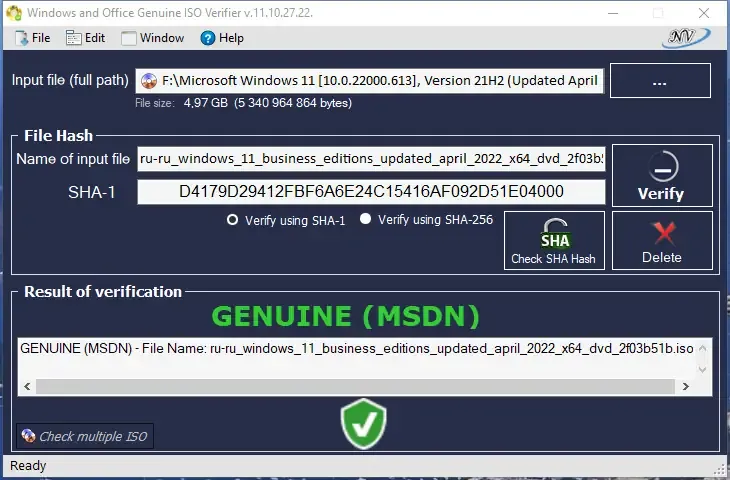The image size is (730, 480).
Task: Browse for file with the ... button
Action: (660, 81)
